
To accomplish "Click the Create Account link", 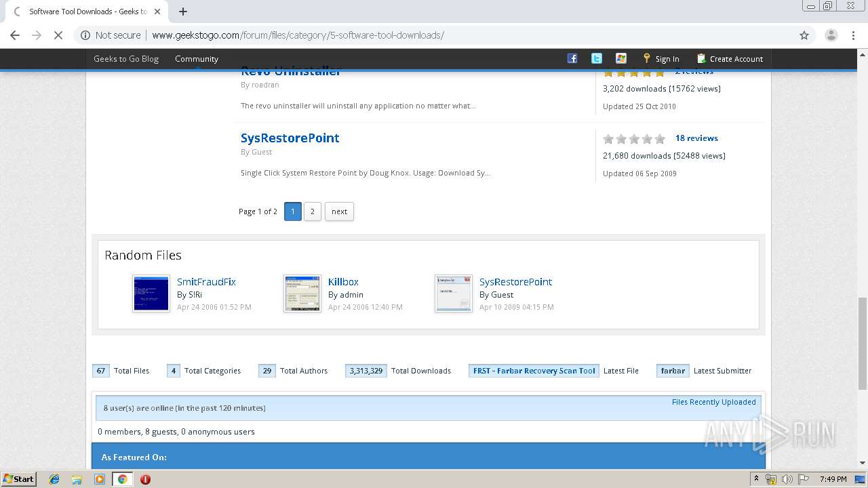I will (x=736, y=59).
